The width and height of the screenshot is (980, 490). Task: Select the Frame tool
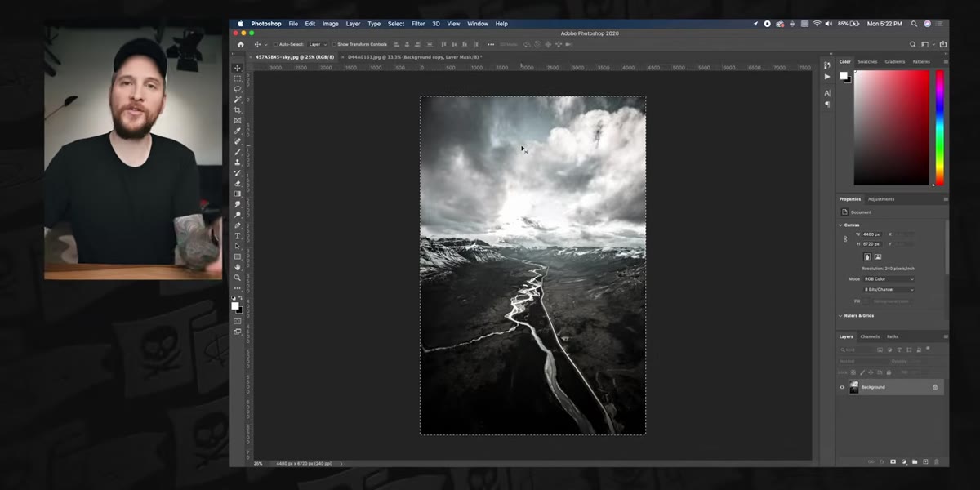tap(238, 121)
